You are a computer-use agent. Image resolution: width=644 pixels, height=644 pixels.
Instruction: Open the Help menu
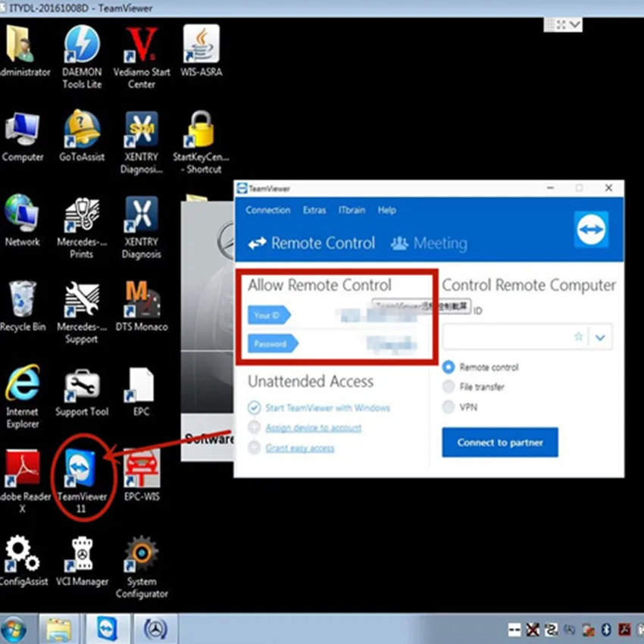point(387,211)
